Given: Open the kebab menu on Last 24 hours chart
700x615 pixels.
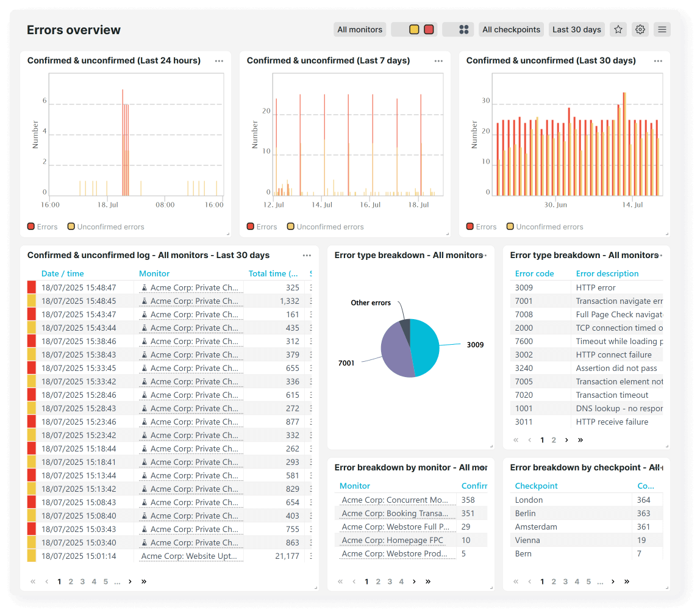Looking at the screenshot, I should (x=219, y=61).
